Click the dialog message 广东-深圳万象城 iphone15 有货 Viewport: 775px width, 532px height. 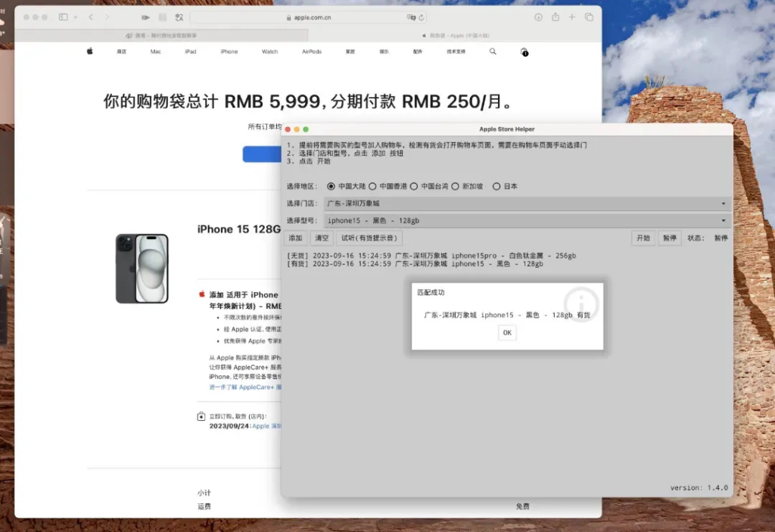pyautogui.click(x=507, y=315)
